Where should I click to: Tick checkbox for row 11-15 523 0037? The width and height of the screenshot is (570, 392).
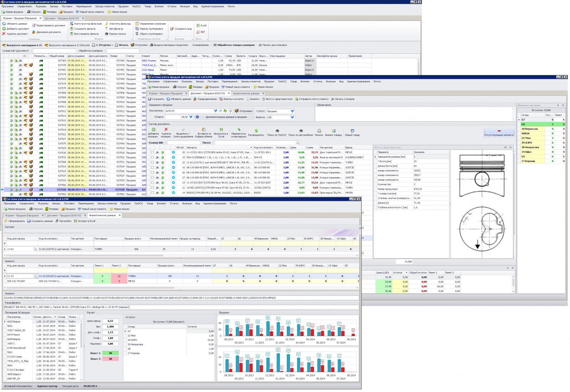tap(152, 183)
